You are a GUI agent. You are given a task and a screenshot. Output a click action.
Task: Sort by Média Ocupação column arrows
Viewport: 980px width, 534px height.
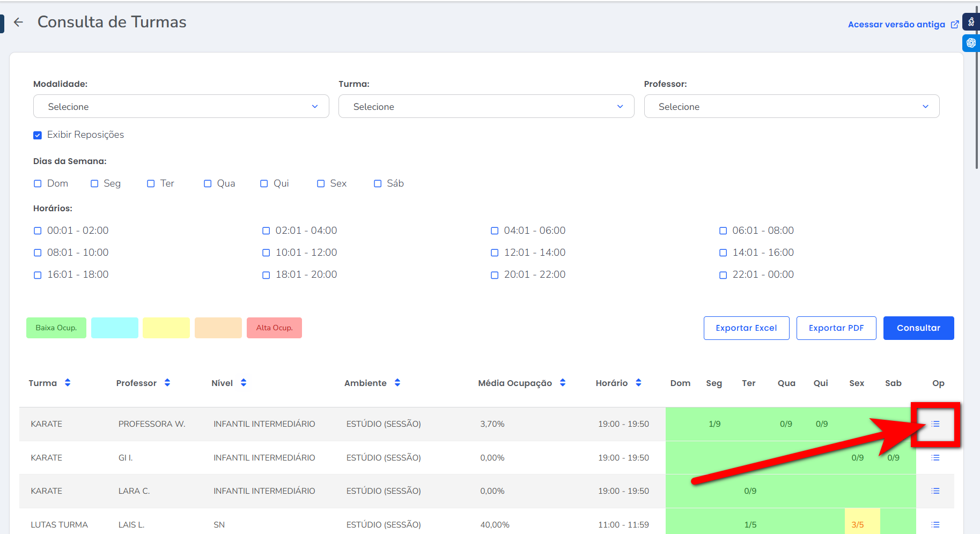pos(563,383)
